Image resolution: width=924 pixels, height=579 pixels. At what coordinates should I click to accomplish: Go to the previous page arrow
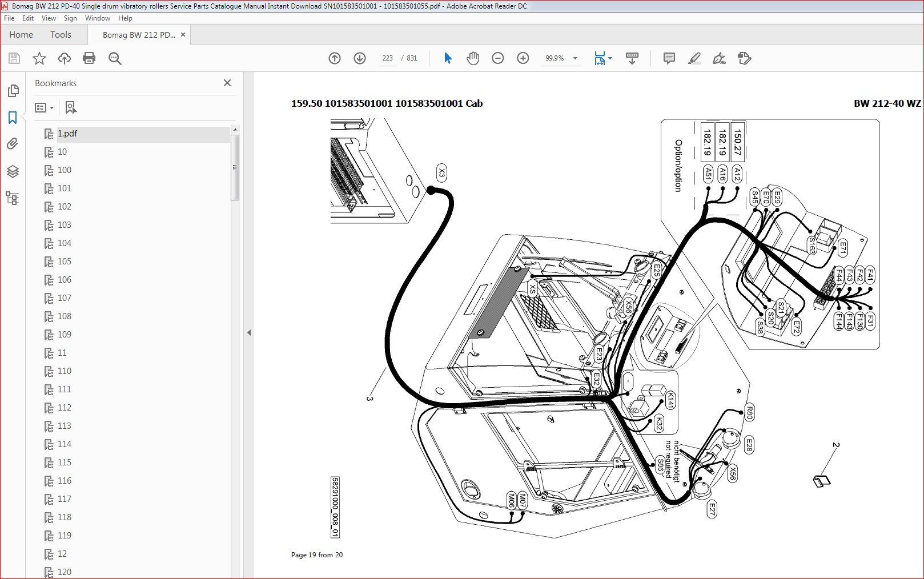tap(335, 58)
